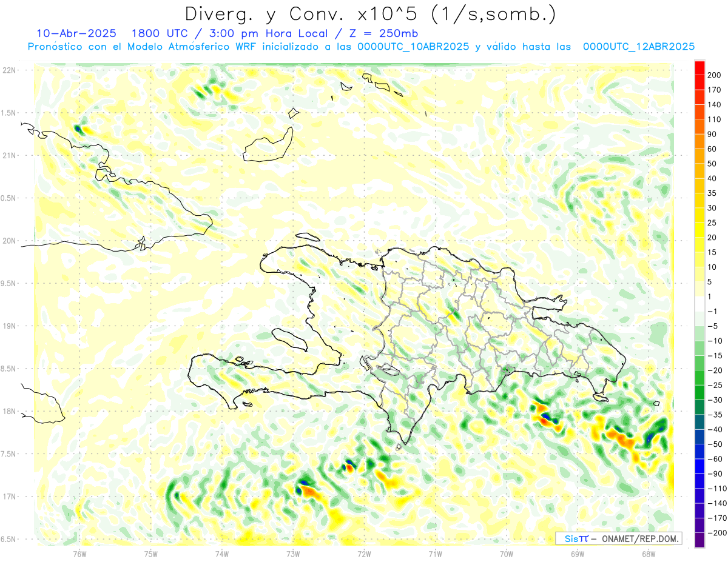Click the '18N' latitude label
The width and height of the screenshot is (728, 562).
click(10, 411)
